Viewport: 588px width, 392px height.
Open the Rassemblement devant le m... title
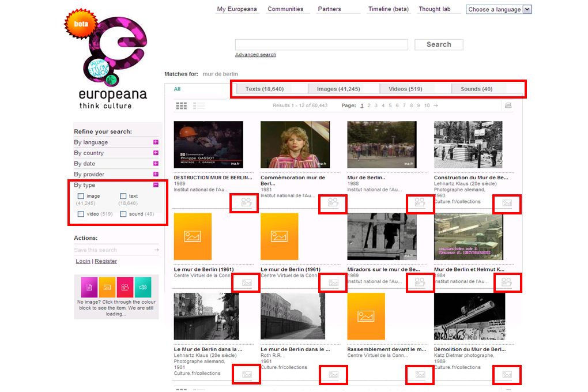pyautogui.click(x=387, y=349)
